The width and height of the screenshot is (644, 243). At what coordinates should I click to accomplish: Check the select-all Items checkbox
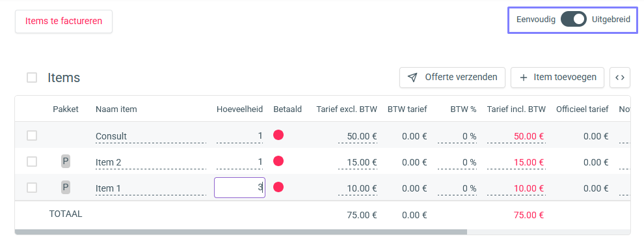click(32, 78)
